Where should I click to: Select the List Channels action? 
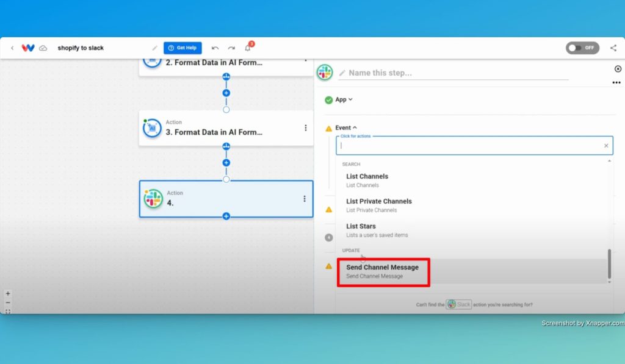pyautogui.click(x=472, y=180)
